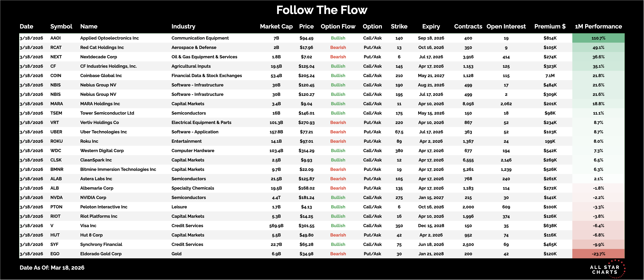Viewport: 644px width, 280px height.
Task: Click the 1M Performance column header
Action: (598, 26)
